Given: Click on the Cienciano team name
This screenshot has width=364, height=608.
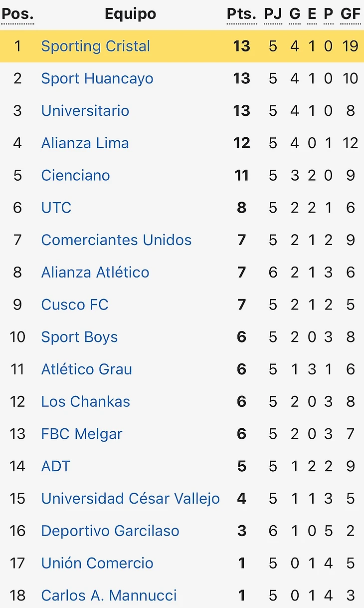Looking at the screenshot, I should click(76, 175).
